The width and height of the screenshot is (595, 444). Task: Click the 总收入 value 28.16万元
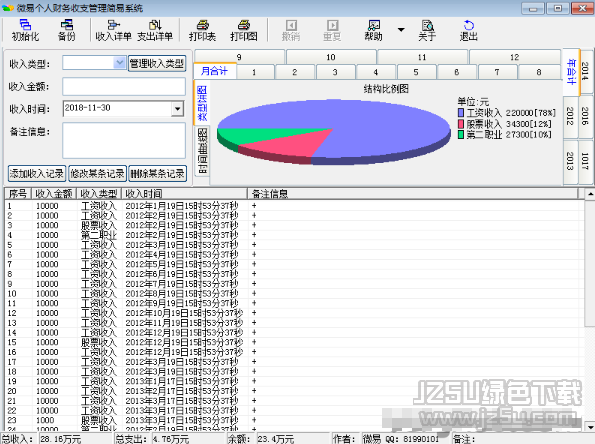pos(61,439)
